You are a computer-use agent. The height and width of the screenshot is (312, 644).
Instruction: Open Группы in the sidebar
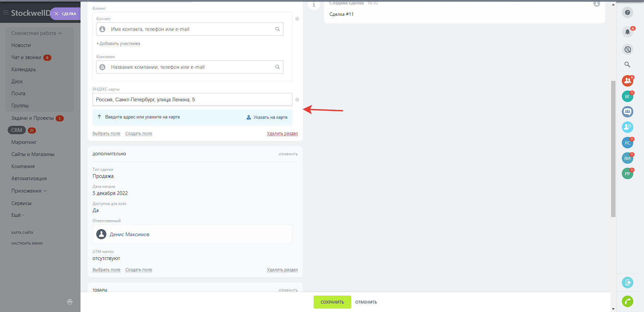[x=20, y=106]
